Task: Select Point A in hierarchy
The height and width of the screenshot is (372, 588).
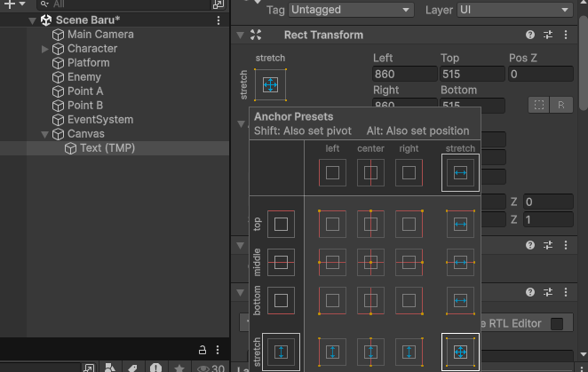Action: [x=85, y=91]
